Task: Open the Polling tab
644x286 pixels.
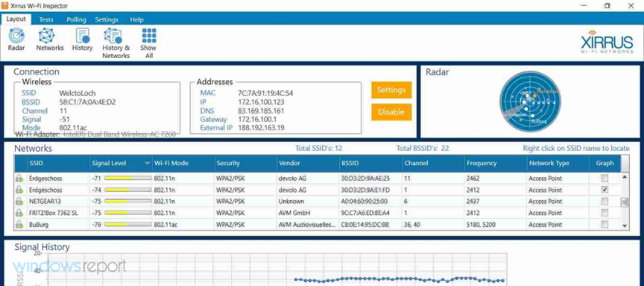Action: [x=76, y=19]
